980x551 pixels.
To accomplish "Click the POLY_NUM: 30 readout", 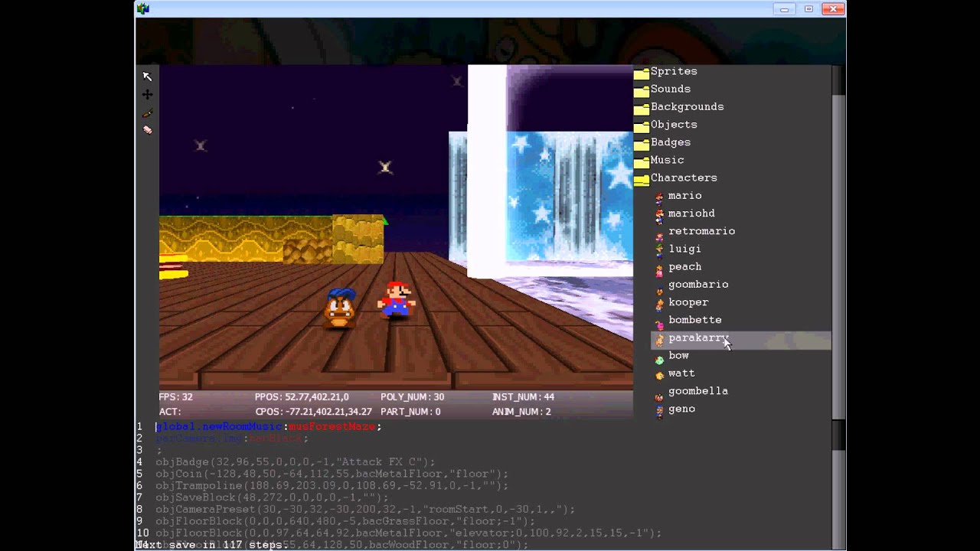I will coord(412,397).
